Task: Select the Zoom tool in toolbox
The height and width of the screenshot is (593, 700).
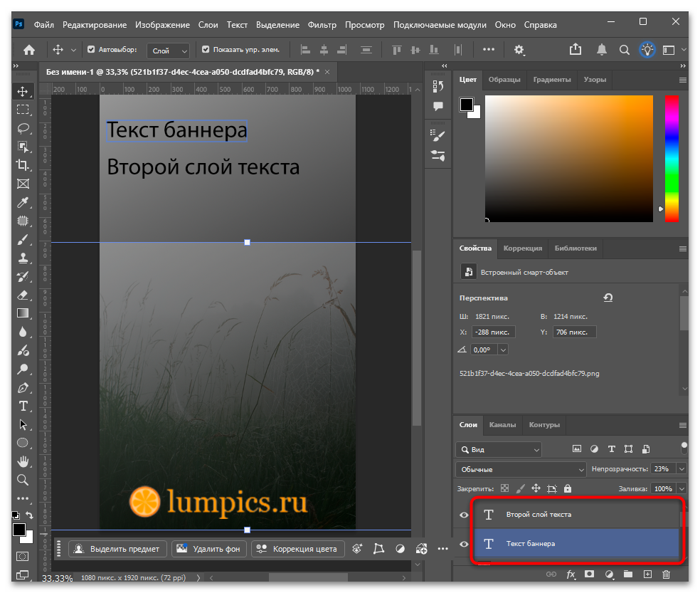Action: pos(23,480)
